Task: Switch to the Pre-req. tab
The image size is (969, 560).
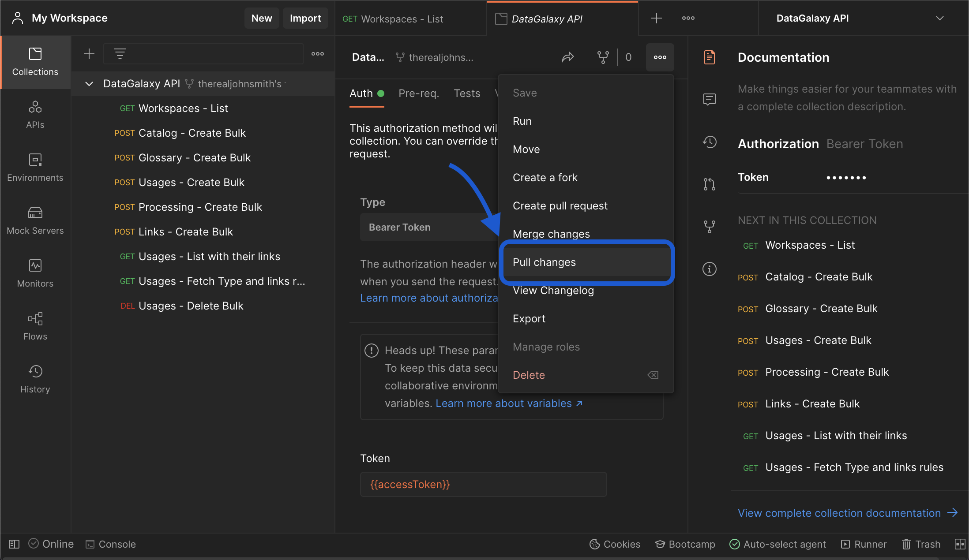Action: tap(418, 93)
